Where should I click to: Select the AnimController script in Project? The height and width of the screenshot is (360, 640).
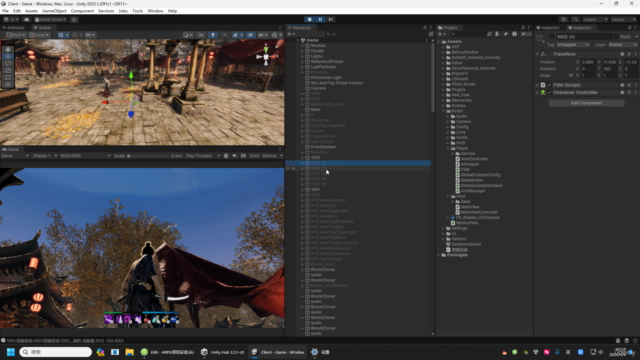474,159
